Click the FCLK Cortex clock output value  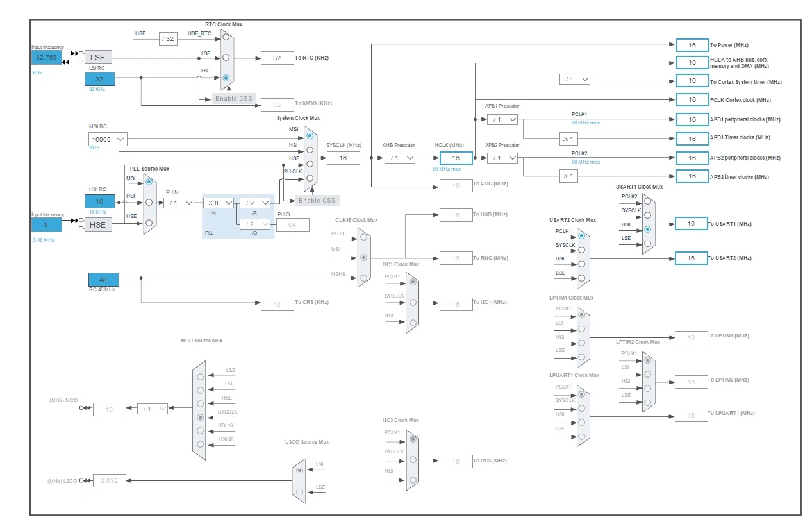(692, 100)
